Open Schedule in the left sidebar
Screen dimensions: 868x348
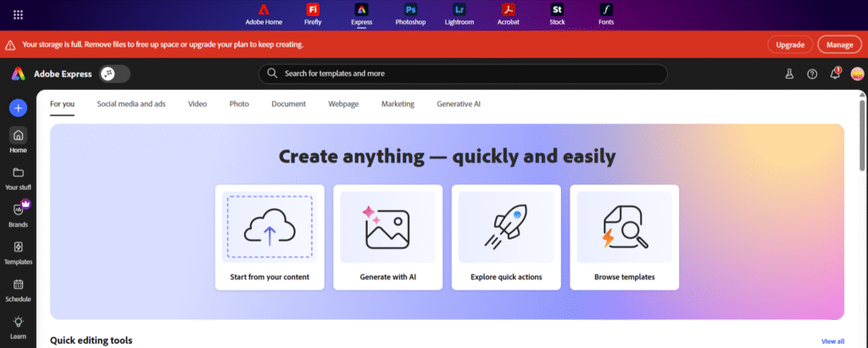19,289
